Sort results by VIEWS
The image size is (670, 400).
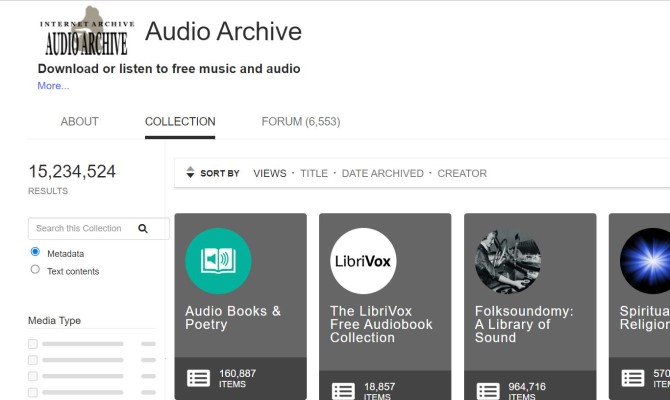(270, 174)
